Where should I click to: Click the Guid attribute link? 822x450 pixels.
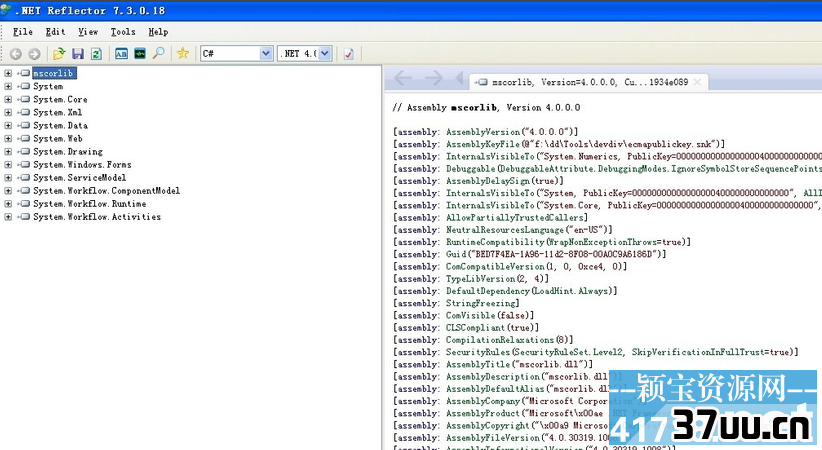click(456, 254)
